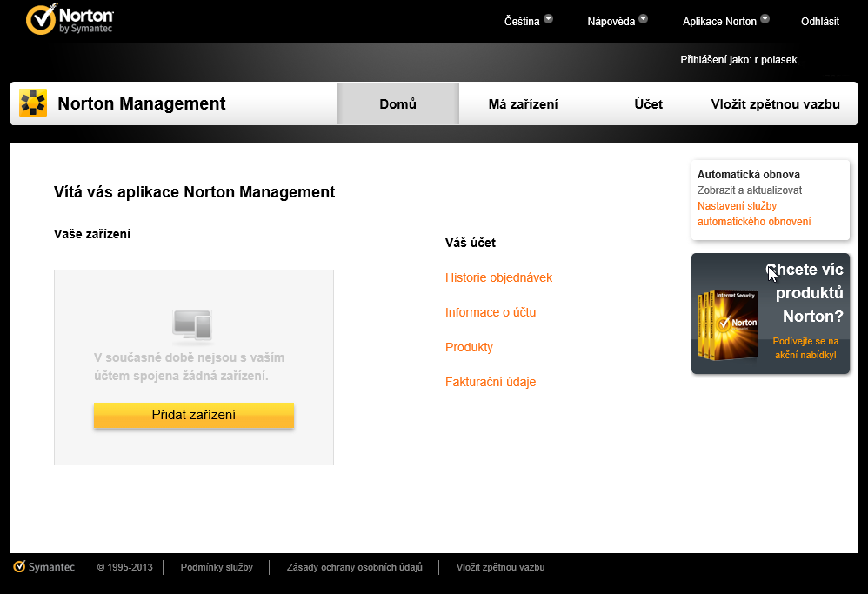
Task: Click the Norton by Symantec logo
Action: [70, 19]
